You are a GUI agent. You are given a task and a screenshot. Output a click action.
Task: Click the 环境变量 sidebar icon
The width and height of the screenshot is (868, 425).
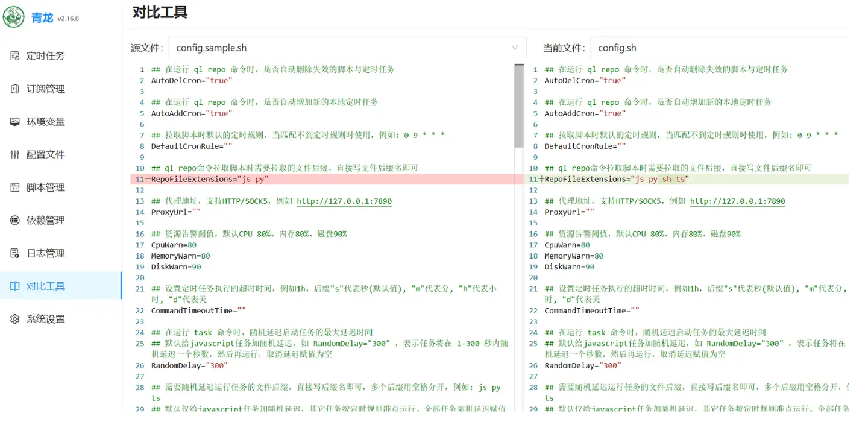coord(15,122)
